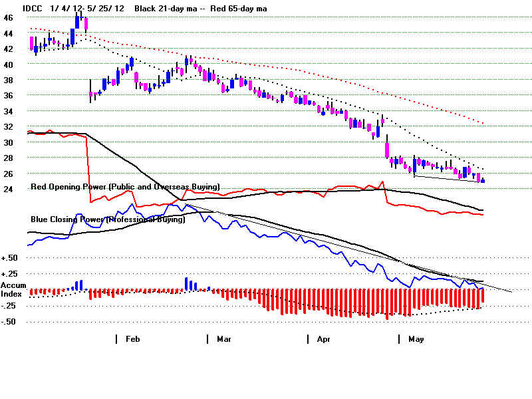Image resolution: width=532 pixels, height=399 pixels.
Task: Jump to the Apr month marker
Action: 324,339
